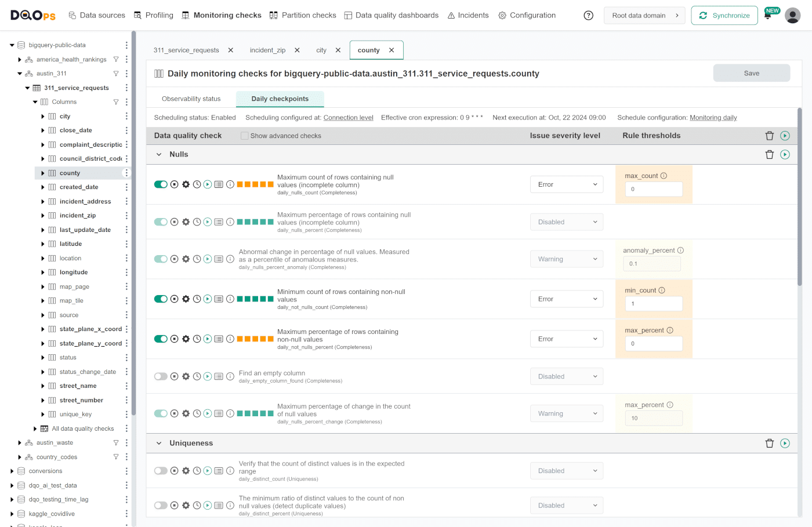This screenshot has height=527, width=812.
Task: Expand the austin_waste schema in the tree
Action: point(19,442)
